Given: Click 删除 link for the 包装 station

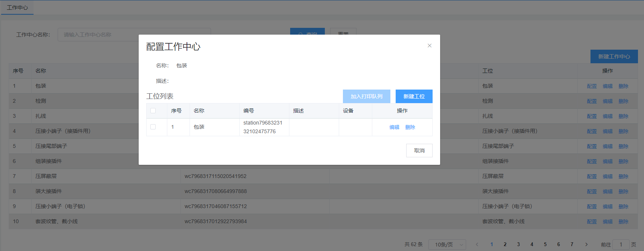Looking at the screenshot, I should coord(410,127).
